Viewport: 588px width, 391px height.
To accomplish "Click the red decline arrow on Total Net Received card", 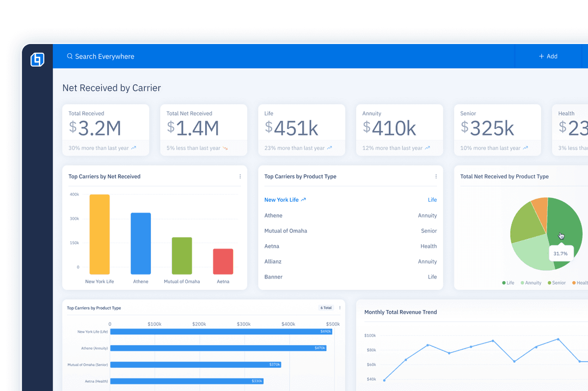I will pyautogui.click(x=224, y=148).
